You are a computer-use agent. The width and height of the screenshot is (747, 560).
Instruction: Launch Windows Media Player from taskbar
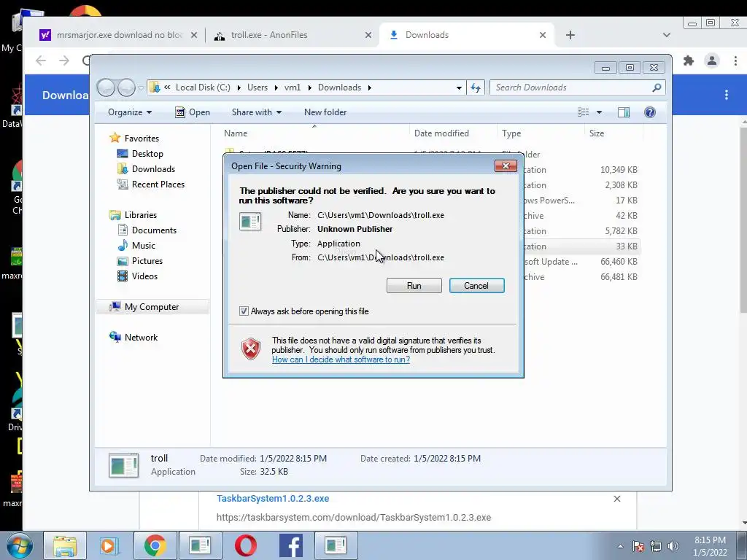109,545
